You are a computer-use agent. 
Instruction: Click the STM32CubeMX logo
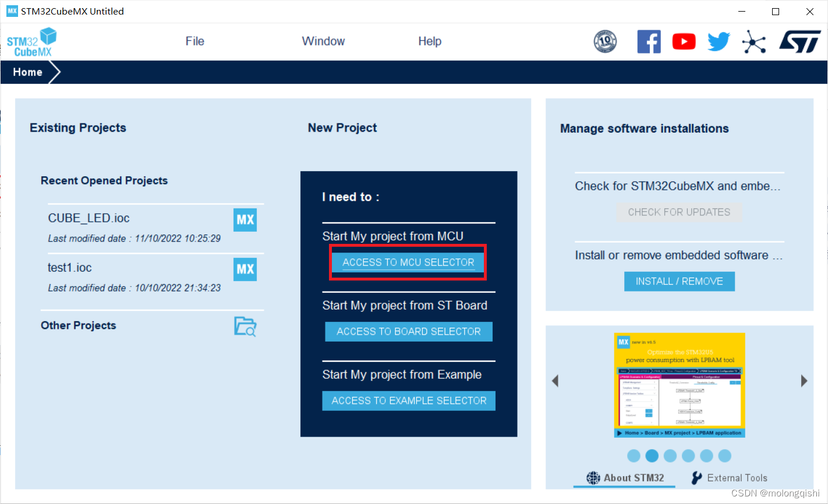(x=31, y=42)
